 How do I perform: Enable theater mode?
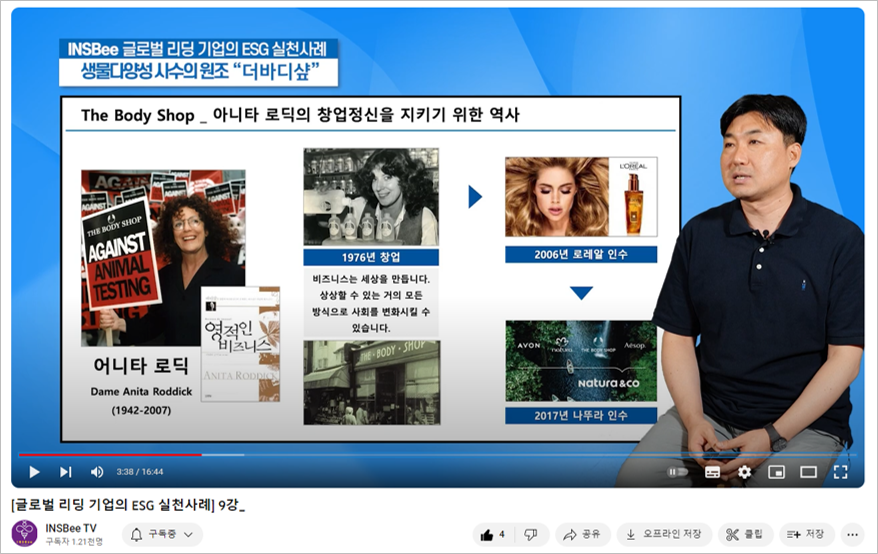[809, 472]
